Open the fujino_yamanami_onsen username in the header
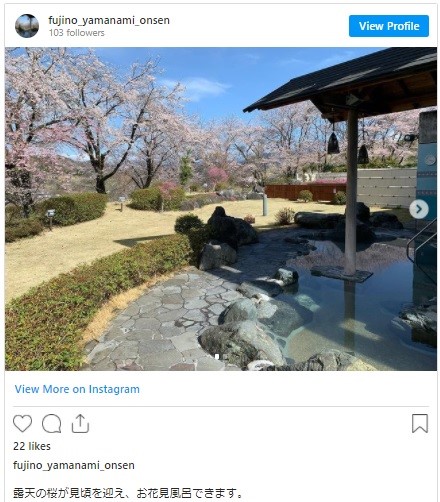 [x=109, y=20]
